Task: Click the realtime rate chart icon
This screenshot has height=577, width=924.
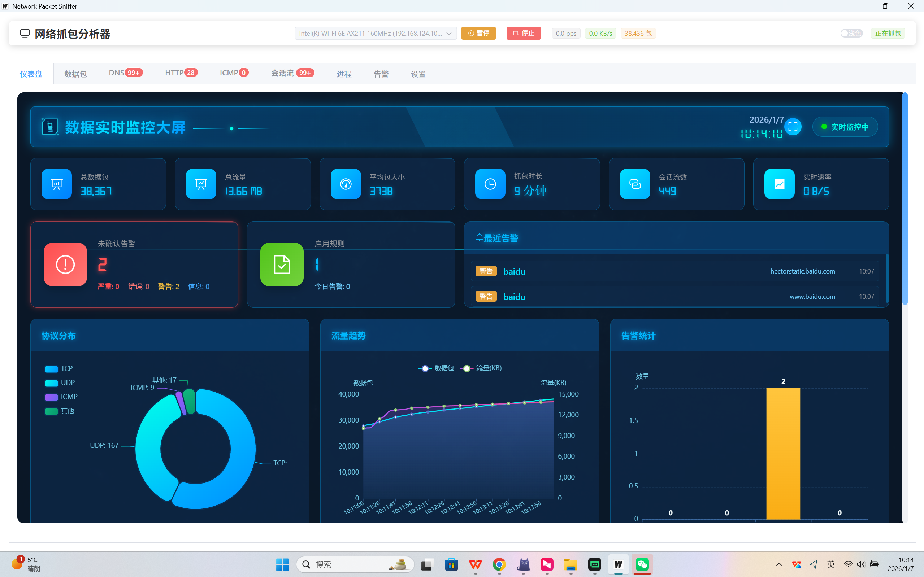Action: [779, 184]
